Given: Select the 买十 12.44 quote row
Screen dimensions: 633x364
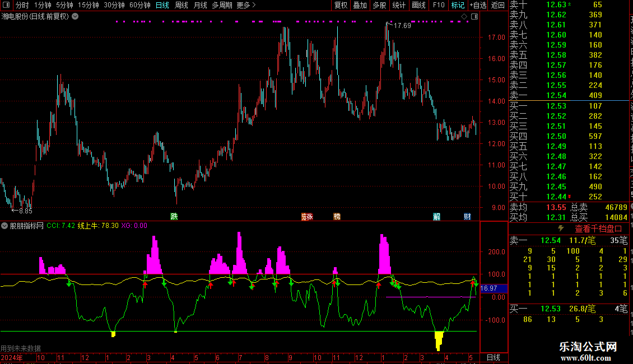Looking at the screenshot, I should [x=569, y=197].
